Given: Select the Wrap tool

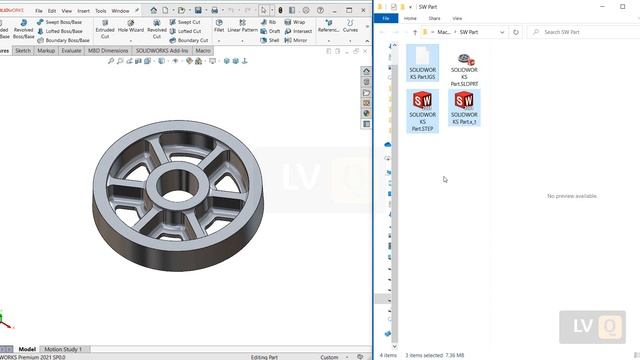Looking at the screenshot, I should click(295, 22).
